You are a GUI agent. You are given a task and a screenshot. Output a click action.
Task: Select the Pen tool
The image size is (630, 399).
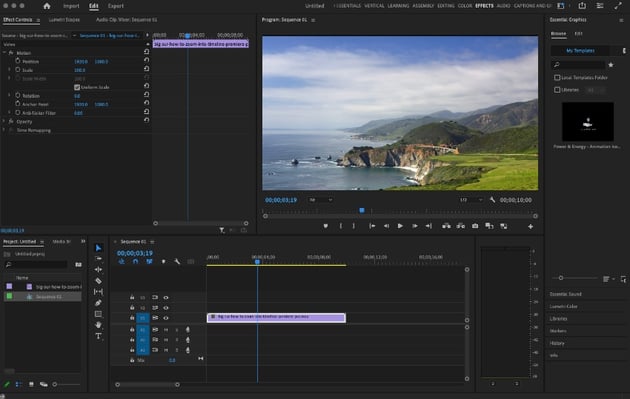tap(98, 303)
